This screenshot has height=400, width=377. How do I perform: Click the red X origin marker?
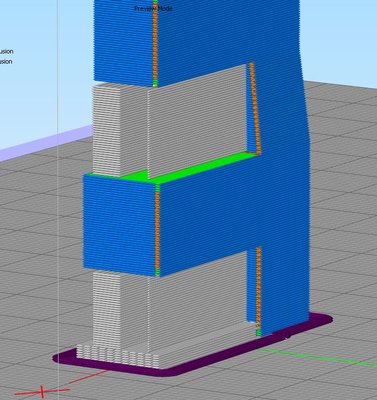tap(42, 391)
